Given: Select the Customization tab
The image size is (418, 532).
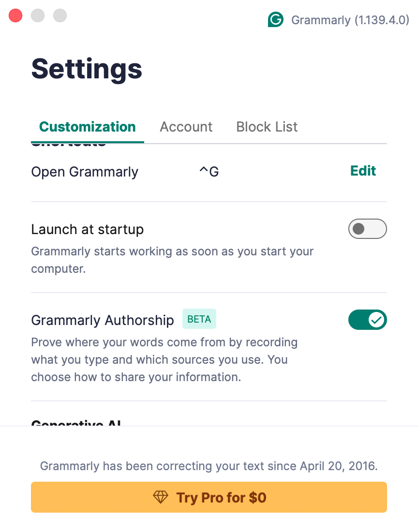Looking at the screenshot, I should [87, 127].
